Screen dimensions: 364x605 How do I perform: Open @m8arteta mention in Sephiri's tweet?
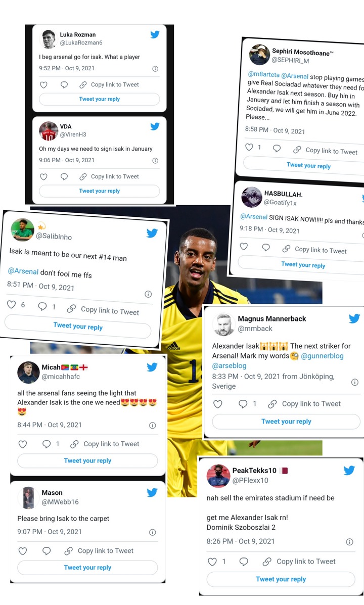click(x=263, y=74)
